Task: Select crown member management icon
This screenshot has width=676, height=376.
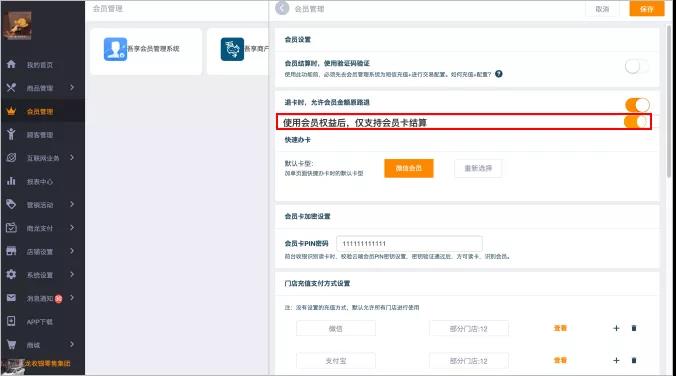Action: [x=11, y=111]
